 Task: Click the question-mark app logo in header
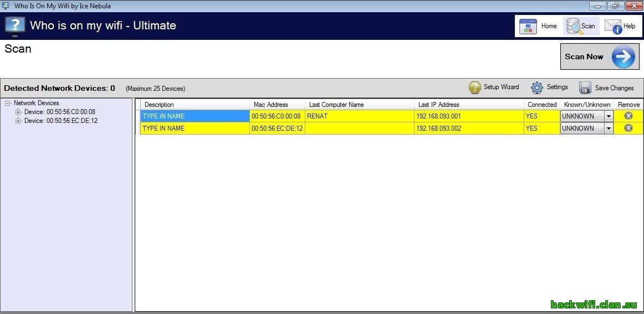(15, 26)
